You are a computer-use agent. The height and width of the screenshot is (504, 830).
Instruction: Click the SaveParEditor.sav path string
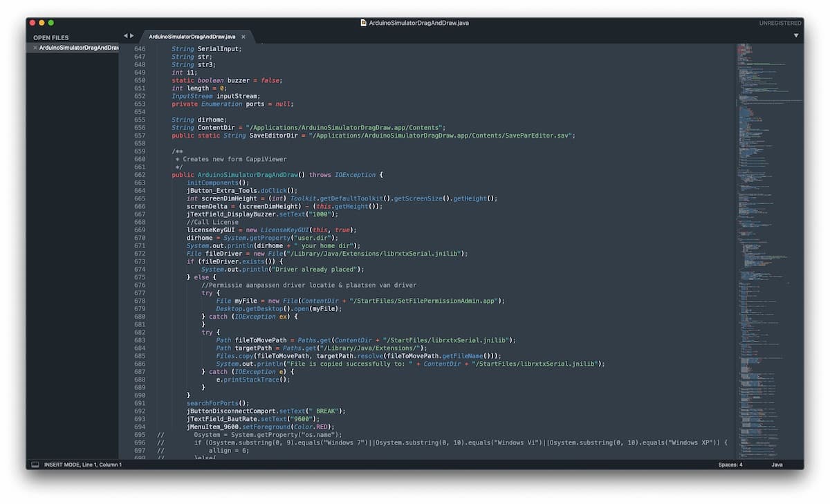point(442,136)
